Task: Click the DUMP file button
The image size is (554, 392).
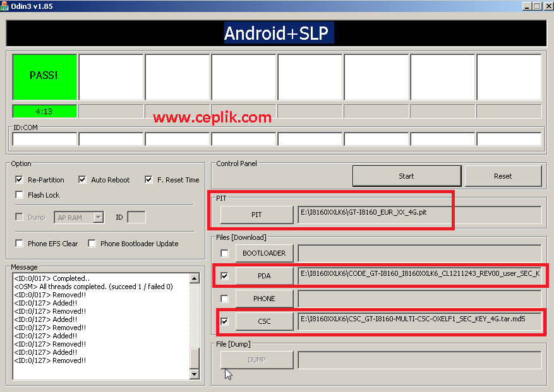Action: pyautogui.click(x=257, y=360)
